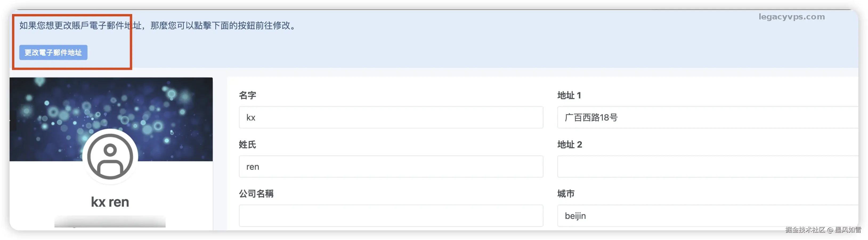Viewport: 868px width, 240px height.
Task: Focus the 姓氏 field containing ren
Action: tap(391, 167)
